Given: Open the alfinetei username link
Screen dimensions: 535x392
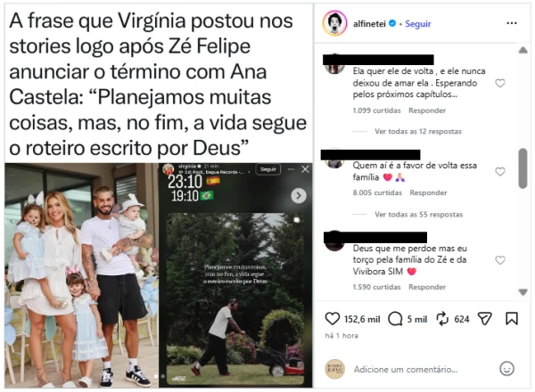Looking at the screenshot, I should click(369, 23).
